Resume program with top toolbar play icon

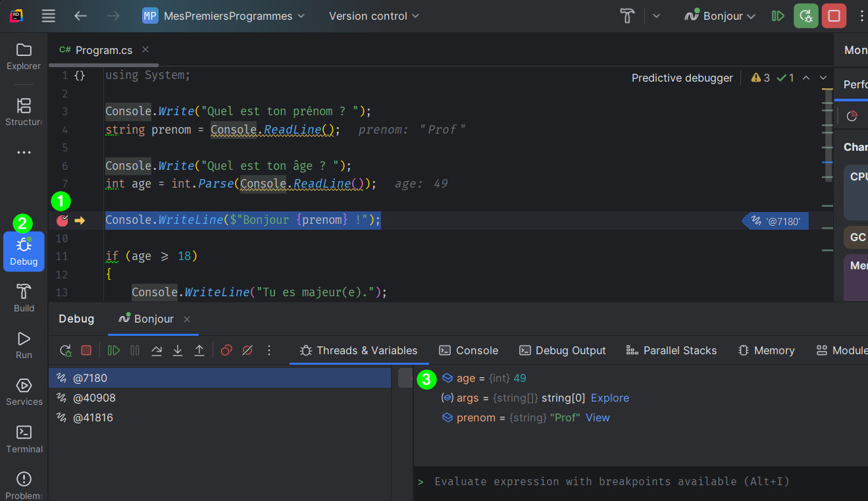(x=779, y=16)
